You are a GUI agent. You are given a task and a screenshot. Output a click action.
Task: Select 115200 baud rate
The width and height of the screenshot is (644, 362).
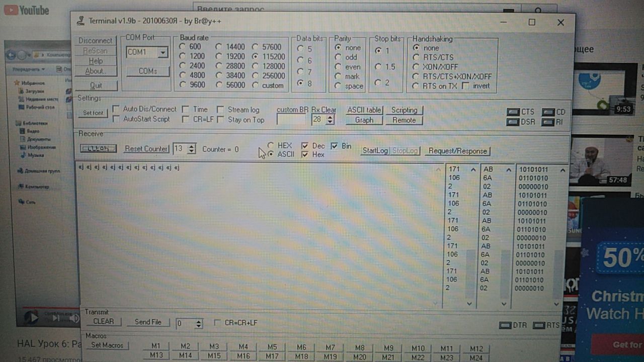pyautogui.click(x=256, y=56)
